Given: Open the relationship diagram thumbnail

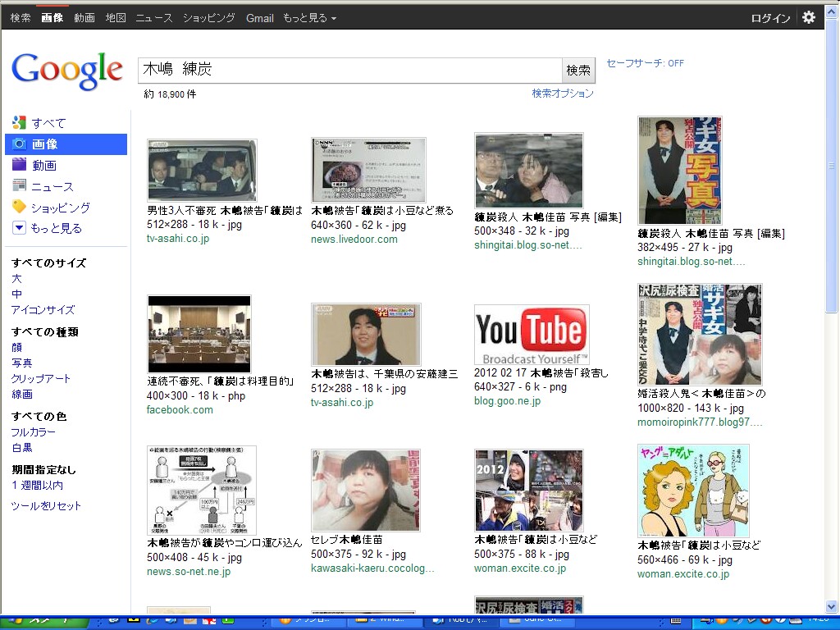Looking at the screenshot, I should coord(202,491).
